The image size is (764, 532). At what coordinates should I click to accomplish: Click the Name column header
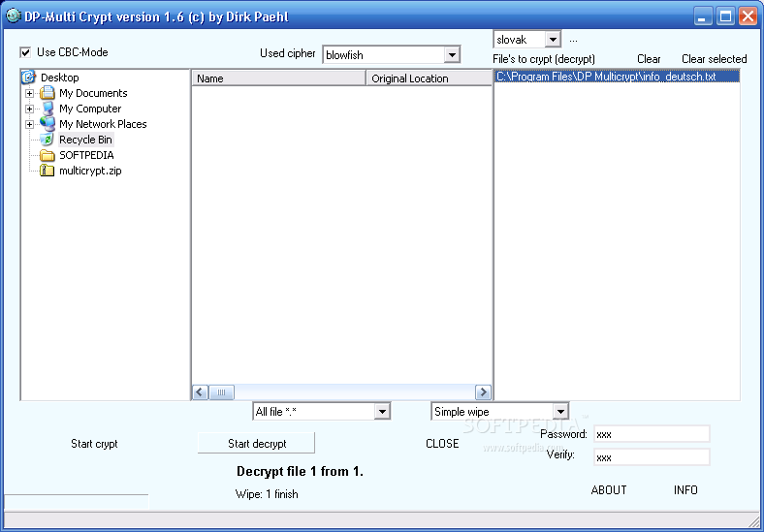point(279,78)
